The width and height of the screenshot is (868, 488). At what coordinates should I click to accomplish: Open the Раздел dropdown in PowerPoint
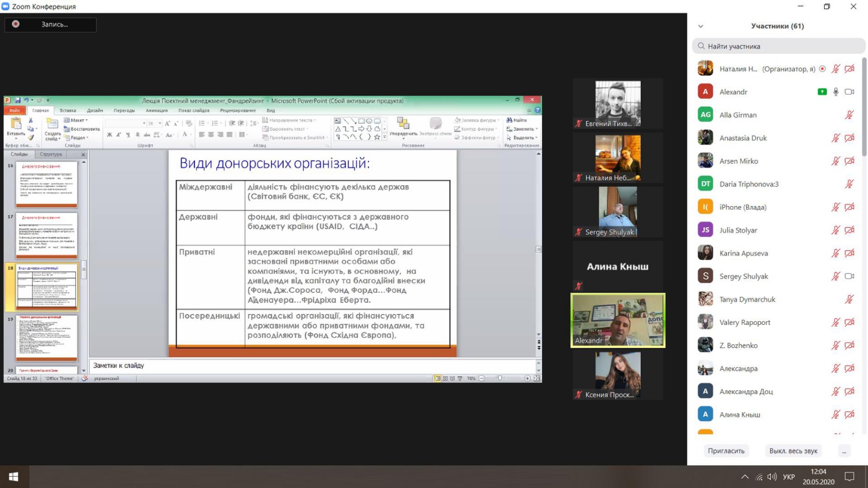click(76, 138)
